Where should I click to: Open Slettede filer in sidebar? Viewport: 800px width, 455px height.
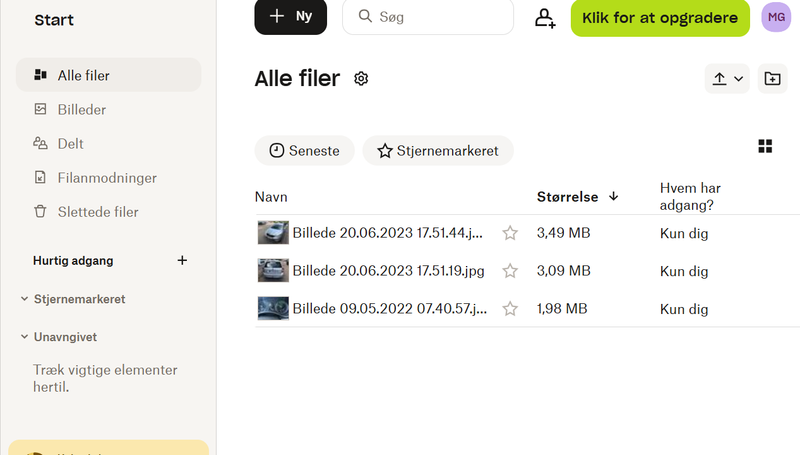(97, 212)
